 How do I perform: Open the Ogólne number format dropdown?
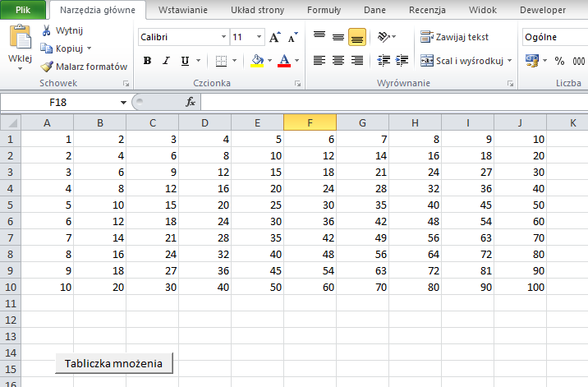[x=554, y=37]
